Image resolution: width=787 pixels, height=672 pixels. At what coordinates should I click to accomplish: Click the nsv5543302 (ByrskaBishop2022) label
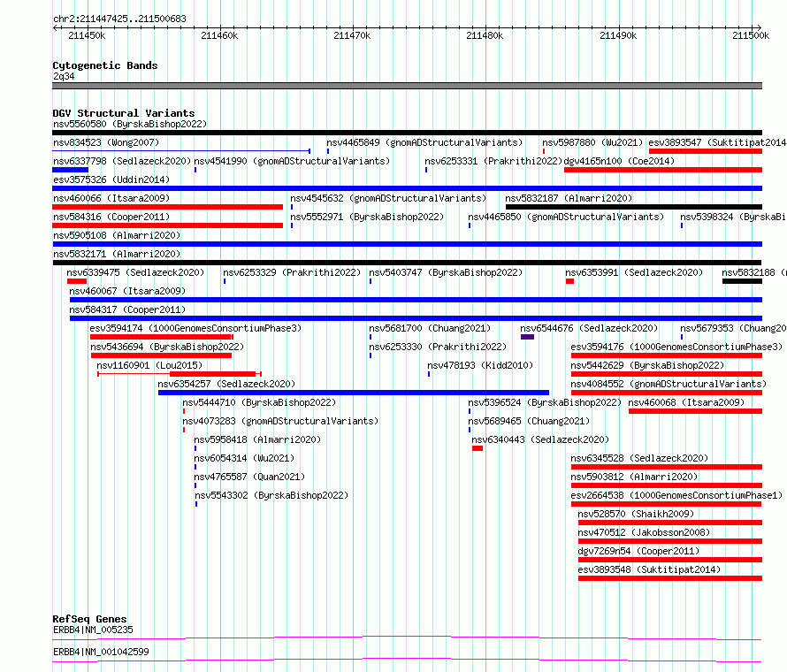[271, 495]
